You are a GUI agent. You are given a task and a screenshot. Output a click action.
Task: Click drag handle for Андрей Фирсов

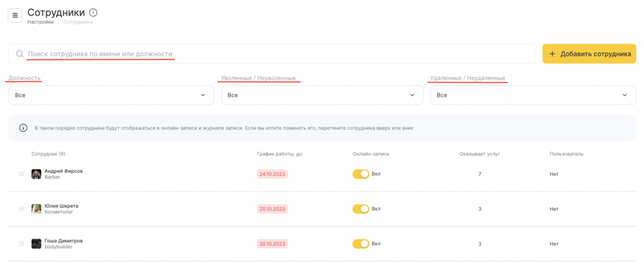pos(22,174)
